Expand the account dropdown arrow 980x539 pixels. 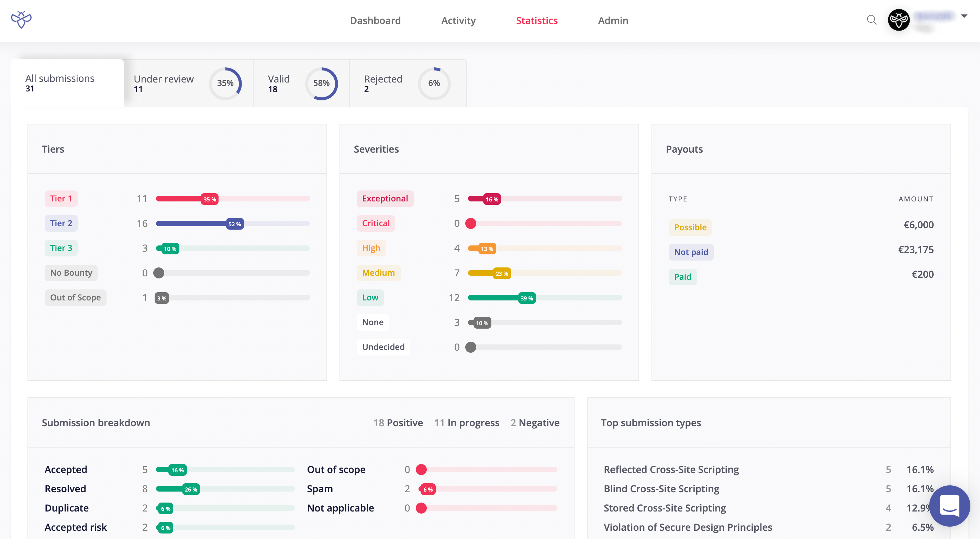(x=964, y=16)
